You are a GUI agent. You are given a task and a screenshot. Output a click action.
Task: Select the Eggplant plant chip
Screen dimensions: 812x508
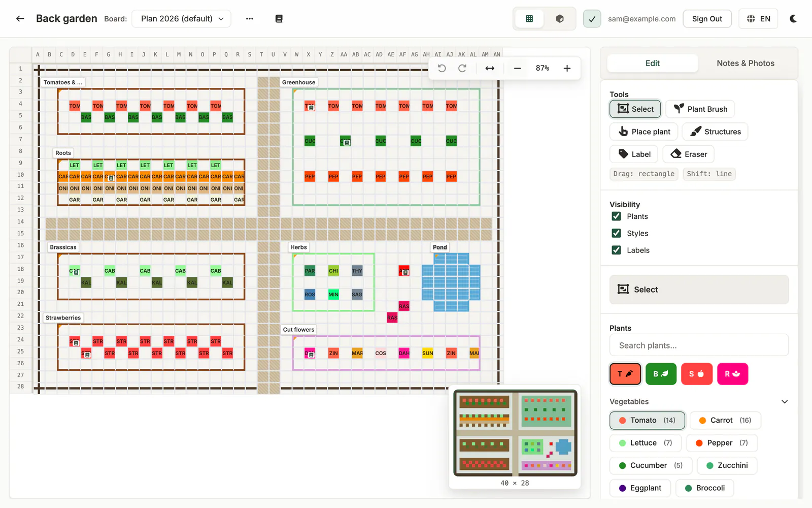640,488
